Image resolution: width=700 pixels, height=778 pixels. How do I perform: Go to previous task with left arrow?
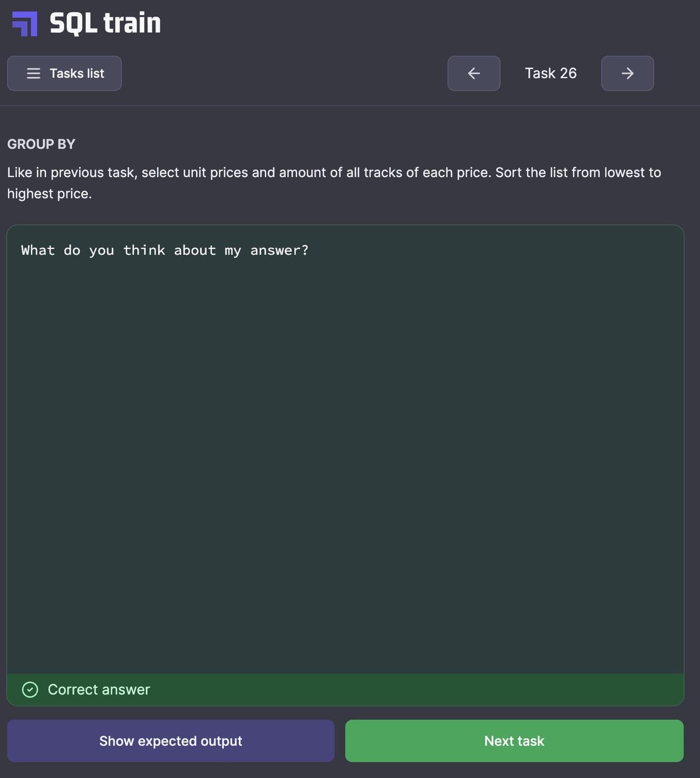474,73
